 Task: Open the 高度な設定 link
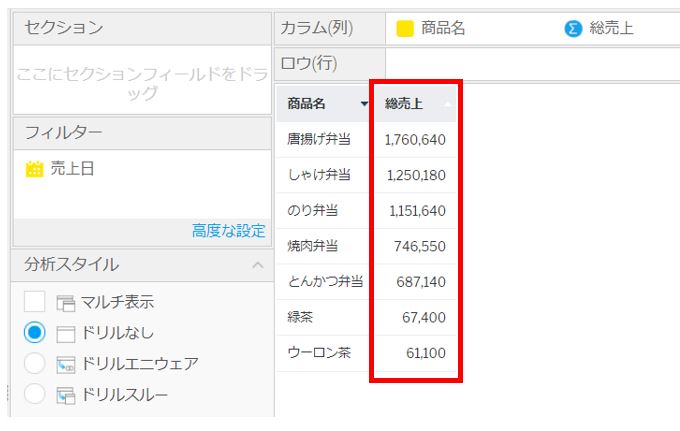click(228, 231)
